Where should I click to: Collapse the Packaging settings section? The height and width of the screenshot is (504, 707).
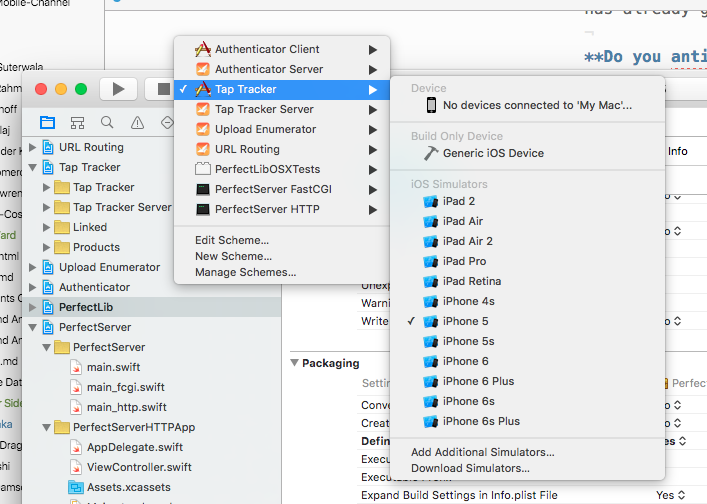click(295, 363)
